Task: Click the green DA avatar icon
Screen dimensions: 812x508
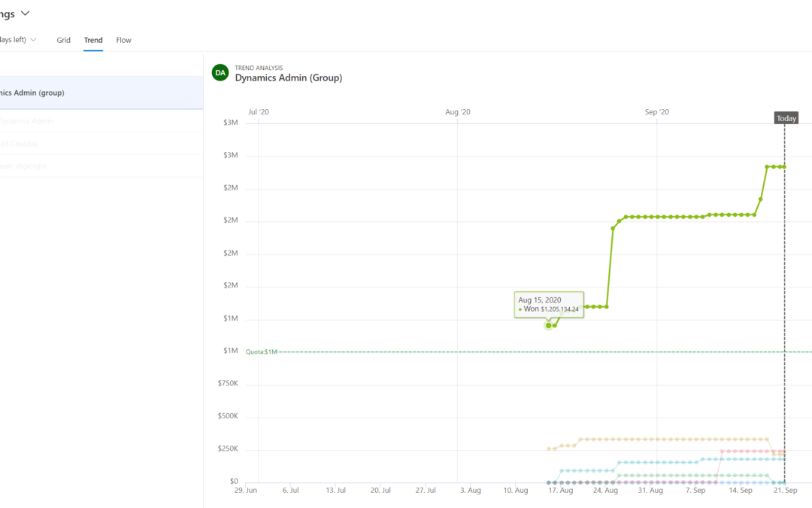Action: click(x=220, y=72)
